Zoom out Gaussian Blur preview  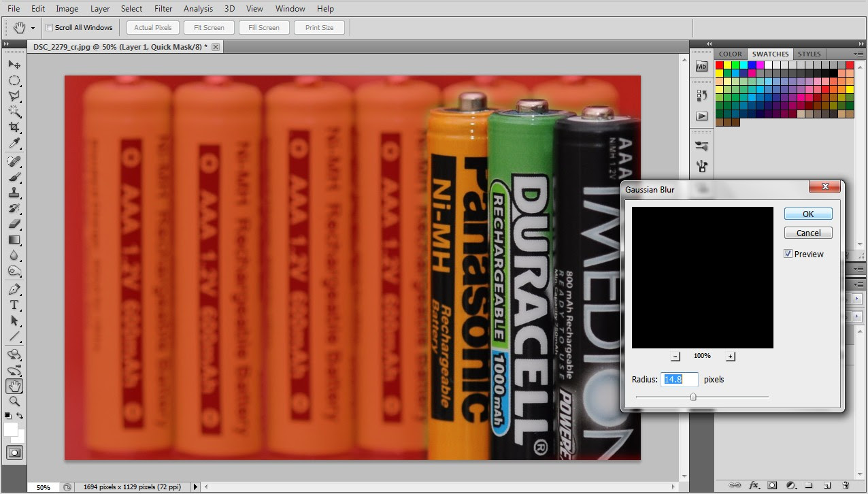point(675,356)
